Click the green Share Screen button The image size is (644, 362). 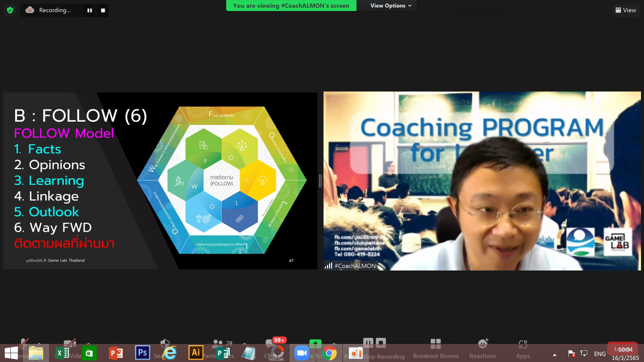click(x=315, y=344)
